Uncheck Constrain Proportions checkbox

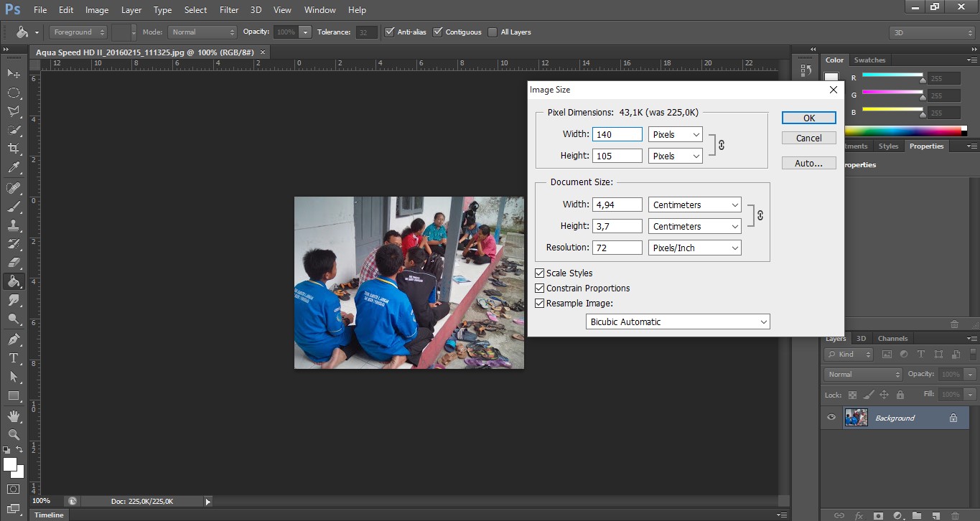coord(540,288)
